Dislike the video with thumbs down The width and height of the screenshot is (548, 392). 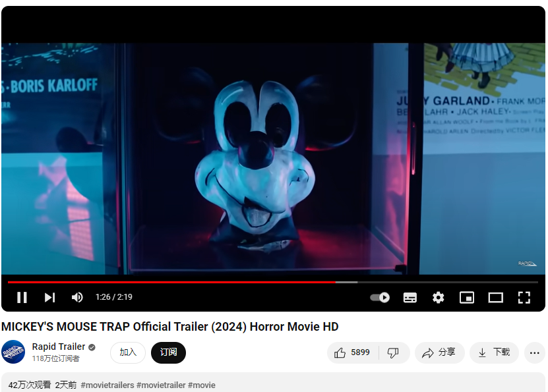(393, 352)
